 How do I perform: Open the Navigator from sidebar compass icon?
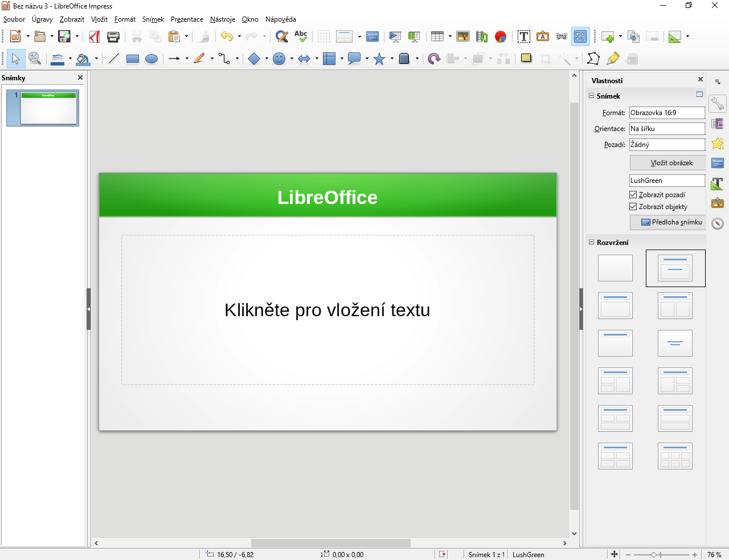(718, 223)
